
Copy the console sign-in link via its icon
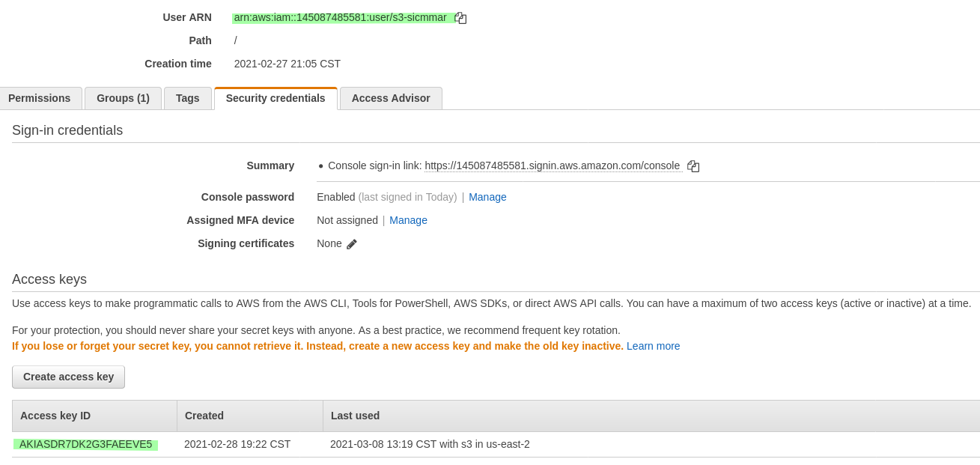[693, 166]
